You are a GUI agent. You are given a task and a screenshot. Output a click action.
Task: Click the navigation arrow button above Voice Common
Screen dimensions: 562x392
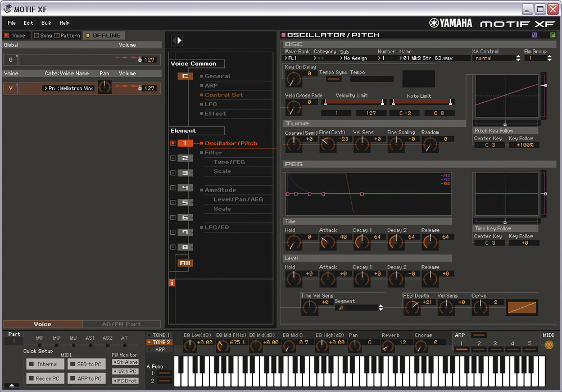176,40
